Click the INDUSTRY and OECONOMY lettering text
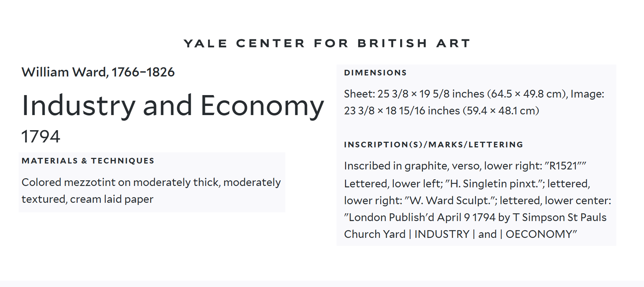This screenshot has width=644, height=287. click(495, 234)
